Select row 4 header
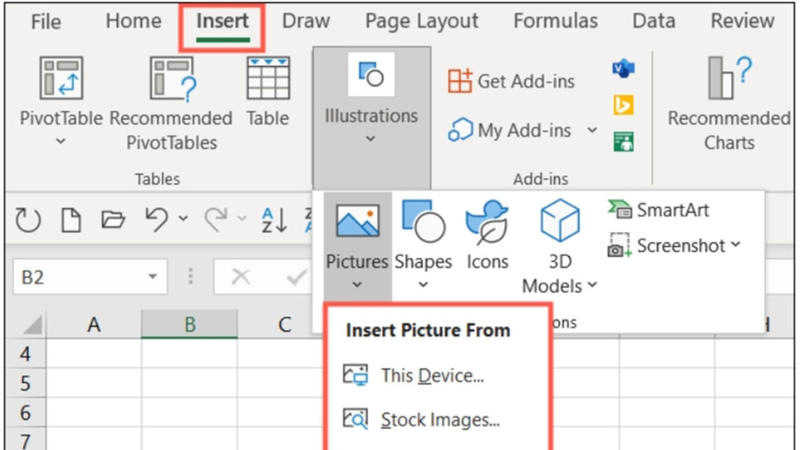The height and width of the screenshot is (450, 800). pos(25,354)
